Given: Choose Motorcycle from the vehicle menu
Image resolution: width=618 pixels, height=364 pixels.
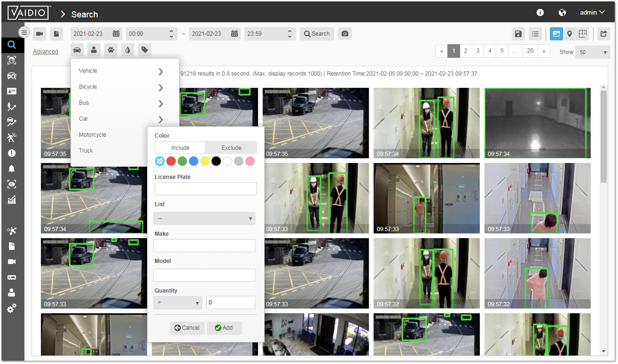Looking at the screenshot, I should point(93,135).
